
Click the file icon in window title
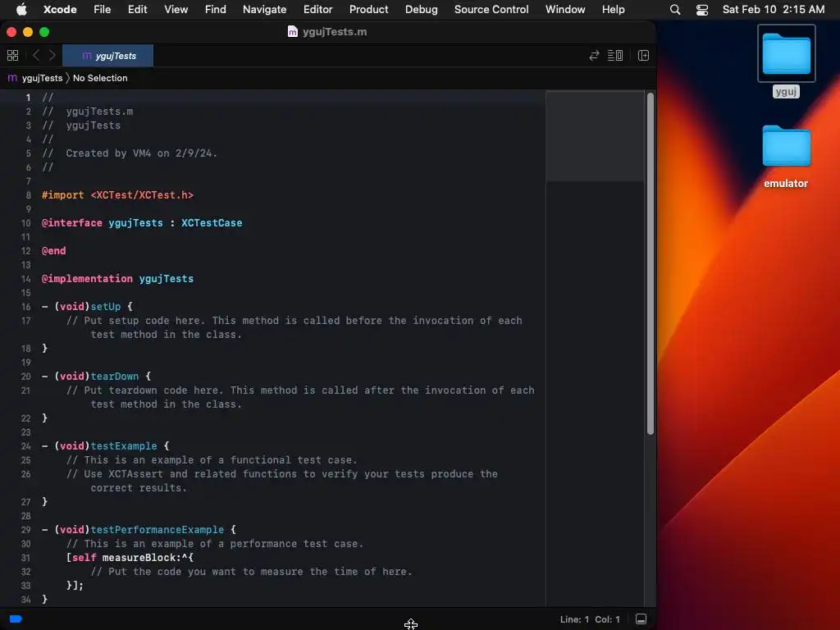click(293, 32)
